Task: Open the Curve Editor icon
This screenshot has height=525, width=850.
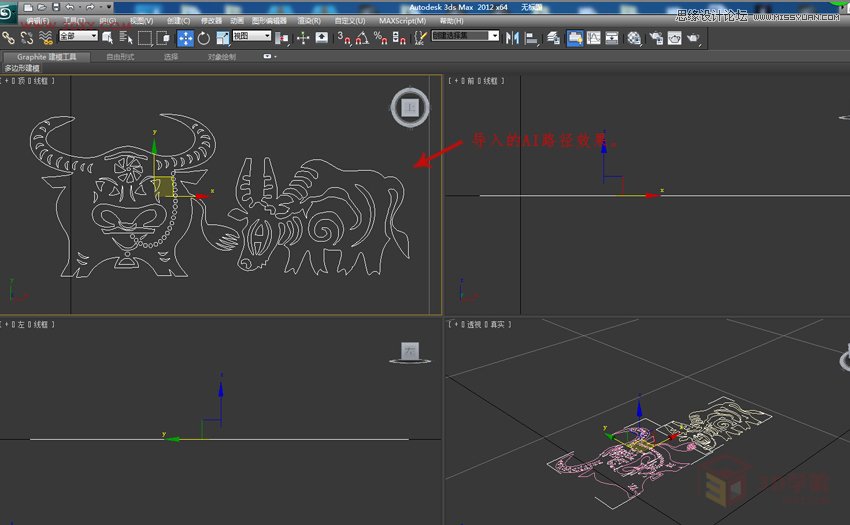Action: click(594, 38)
